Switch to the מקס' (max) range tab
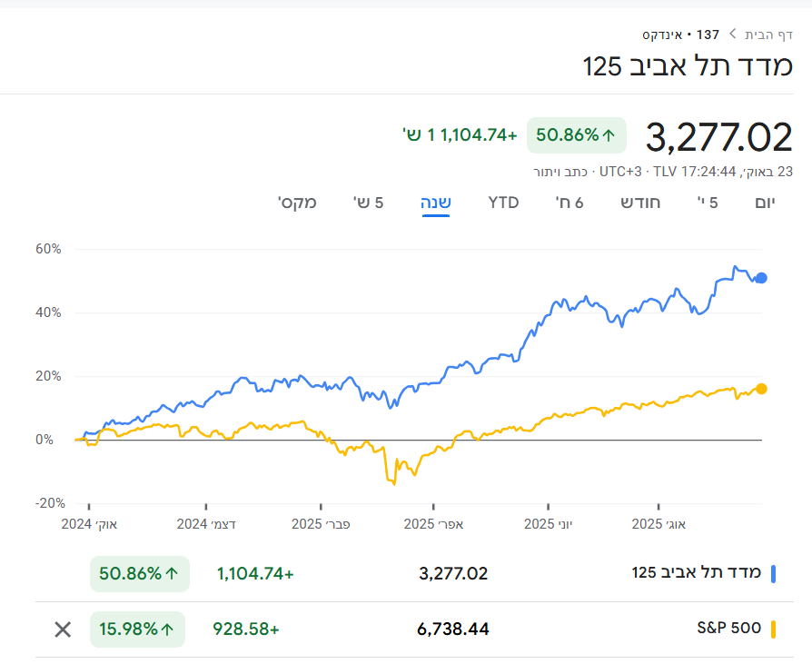The image size is (812, 664). [297, 202]
